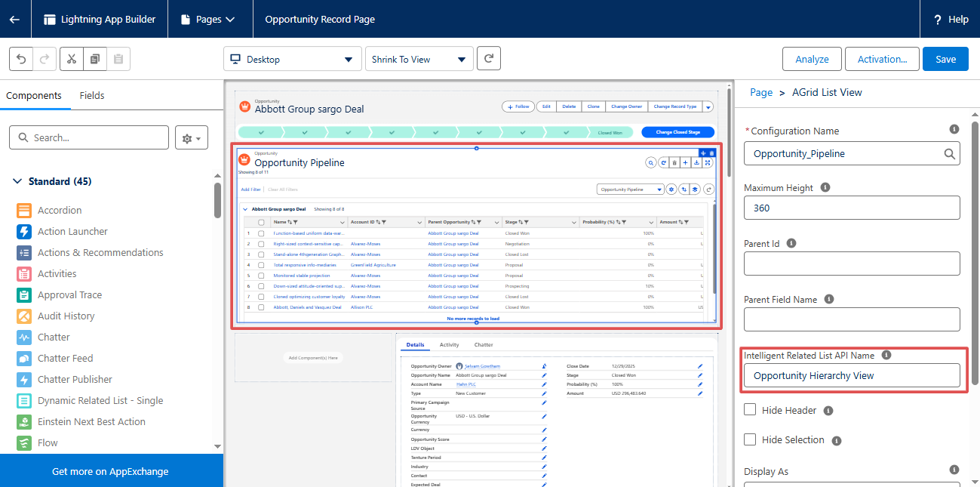This screenshot has width=980, height=487.
Task: Click the Flow component icon
Action: pyautogui.click(x=24, y=443)
